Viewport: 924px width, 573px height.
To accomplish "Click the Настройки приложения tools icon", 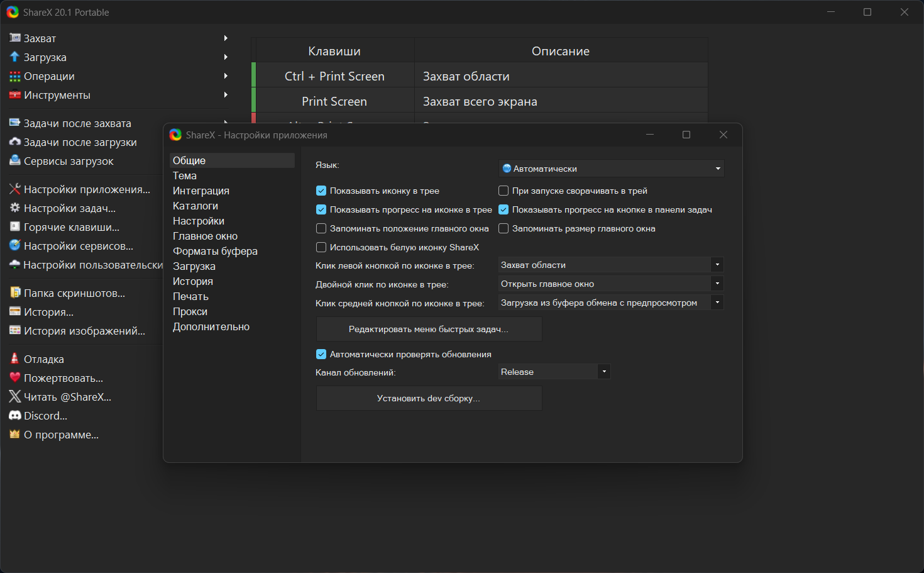I will point(15,189).
